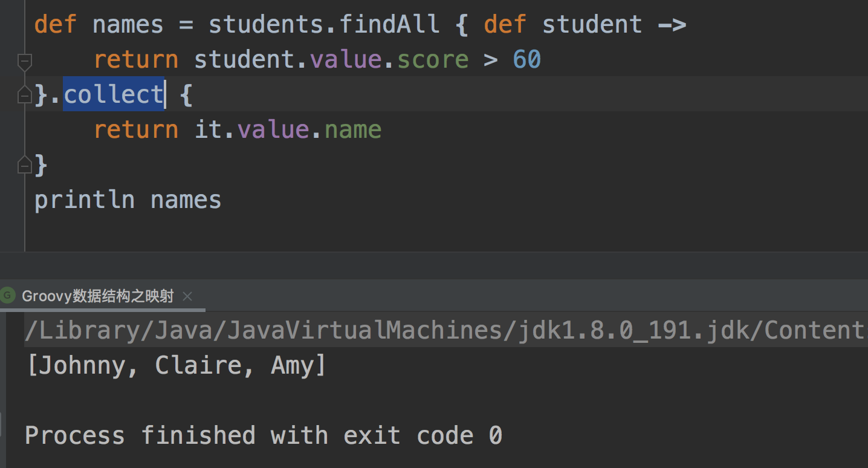Click the score property in code

click(x=433, y=59)
